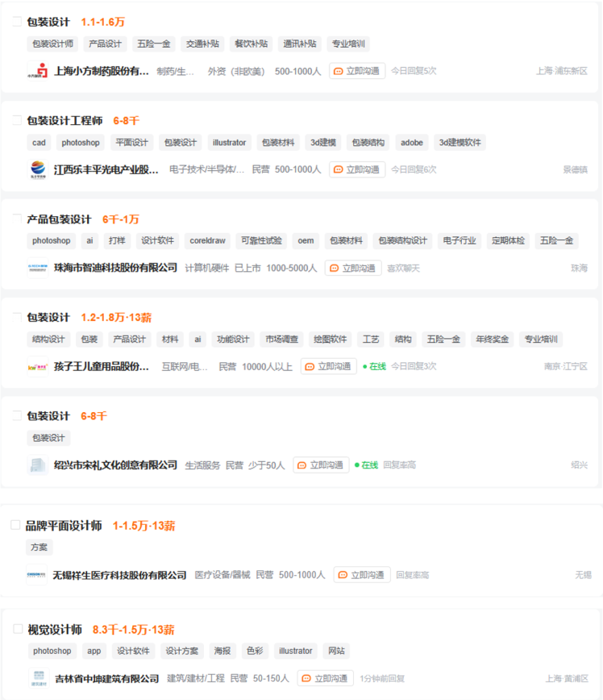Click the 餐饮补贴 tag
This screenshot has height=700, width=603.
pyautogui.click(x=252, y=44)
